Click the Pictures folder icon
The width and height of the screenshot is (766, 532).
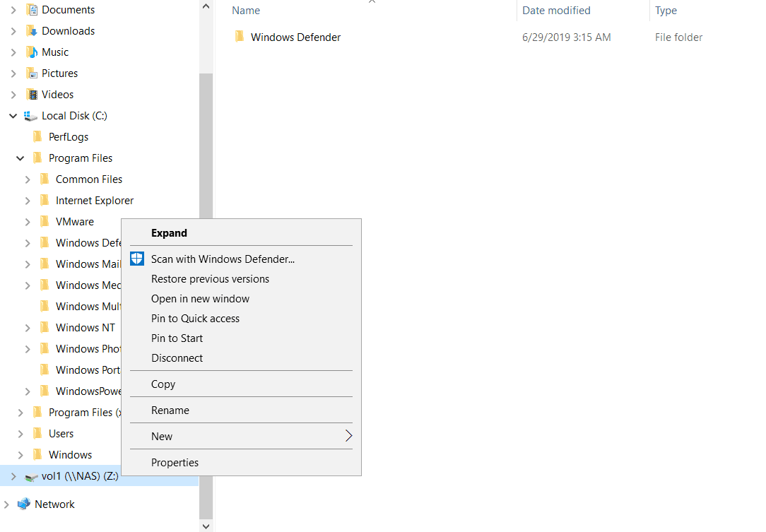click(31, 73)
